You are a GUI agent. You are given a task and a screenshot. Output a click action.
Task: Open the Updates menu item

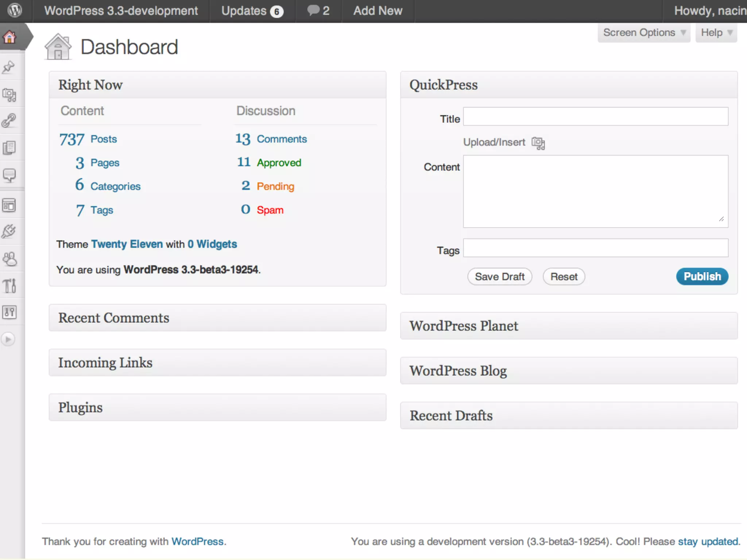[252, 11]
